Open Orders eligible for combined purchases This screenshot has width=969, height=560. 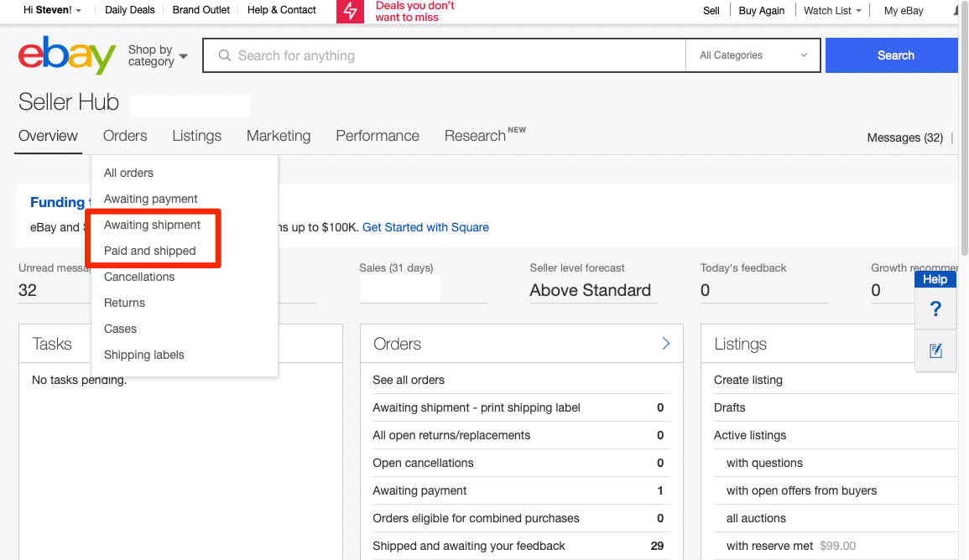coord(521,519)
